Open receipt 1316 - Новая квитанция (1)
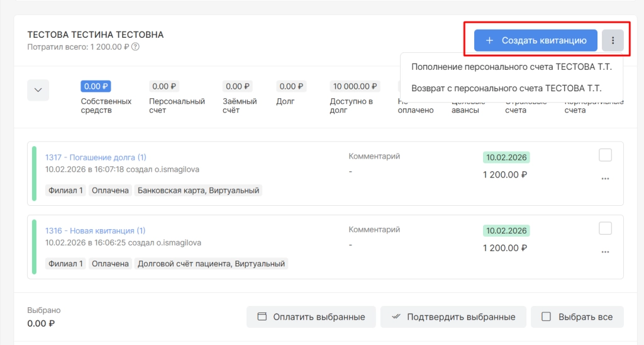This screenshot has height=345, width=644. [x=96, y=230]
